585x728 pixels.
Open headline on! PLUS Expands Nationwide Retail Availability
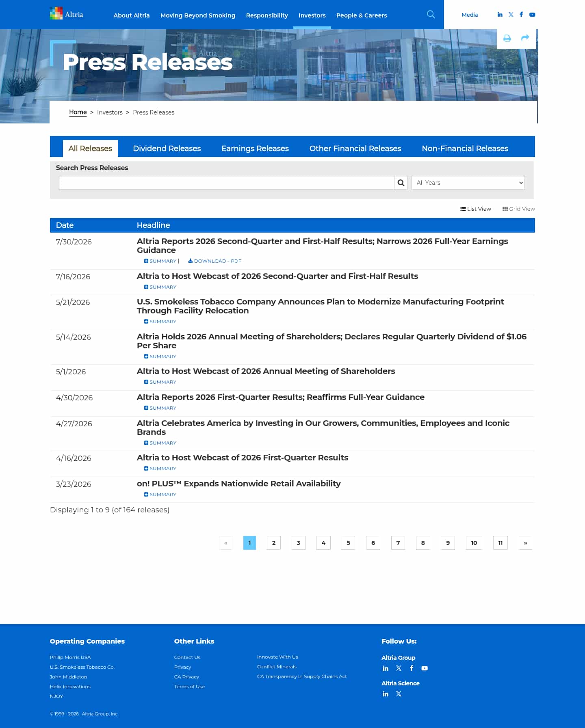click(238, 484)
